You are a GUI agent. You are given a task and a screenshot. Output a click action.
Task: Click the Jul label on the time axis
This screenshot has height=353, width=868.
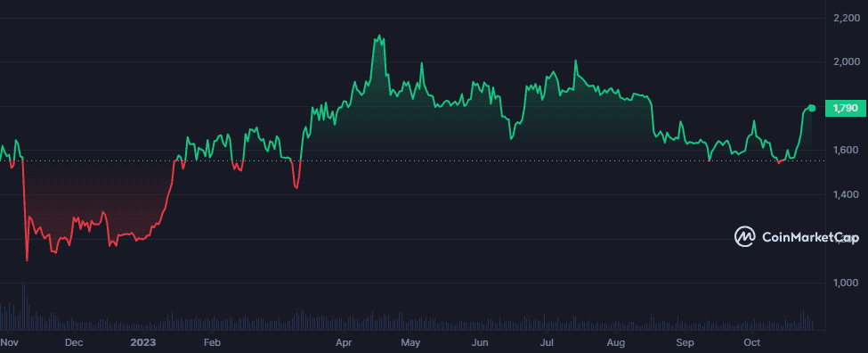[x=548, y=342]
